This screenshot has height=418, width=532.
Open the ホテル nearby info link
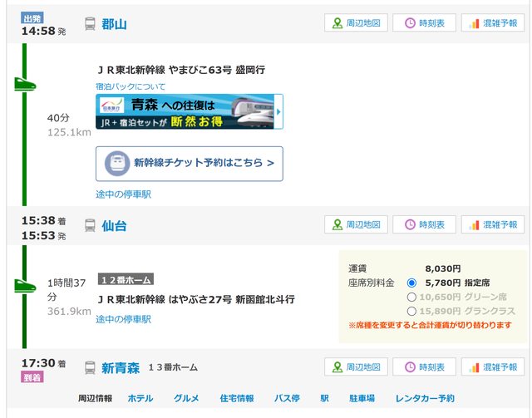pos(140,398)
